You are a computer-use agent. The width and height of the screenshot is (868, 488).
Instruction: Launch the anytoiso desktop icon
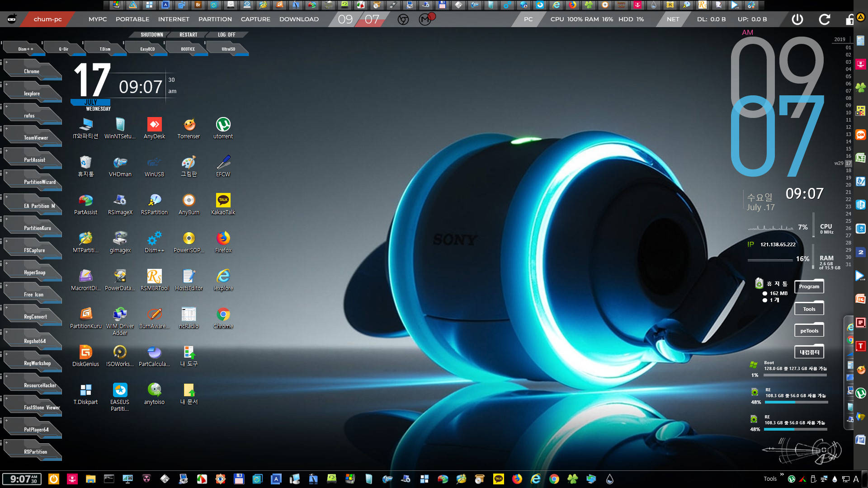click(x=154, y=394)
